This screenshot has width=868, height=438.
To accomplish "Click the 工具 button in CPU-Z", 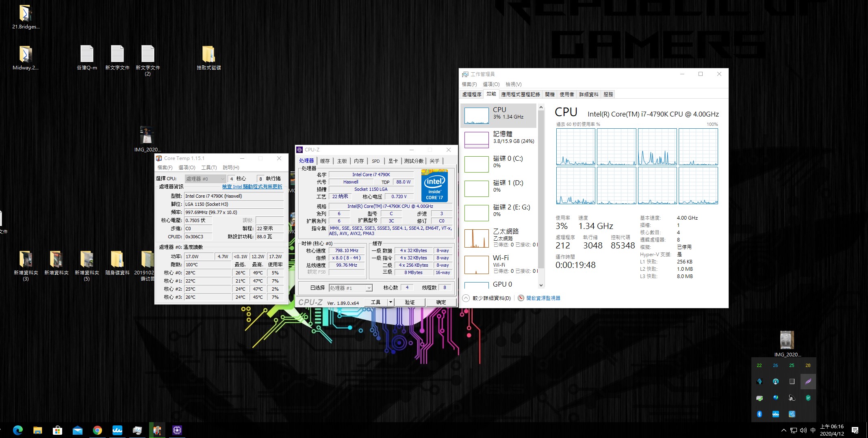I will tap(376, 302).
